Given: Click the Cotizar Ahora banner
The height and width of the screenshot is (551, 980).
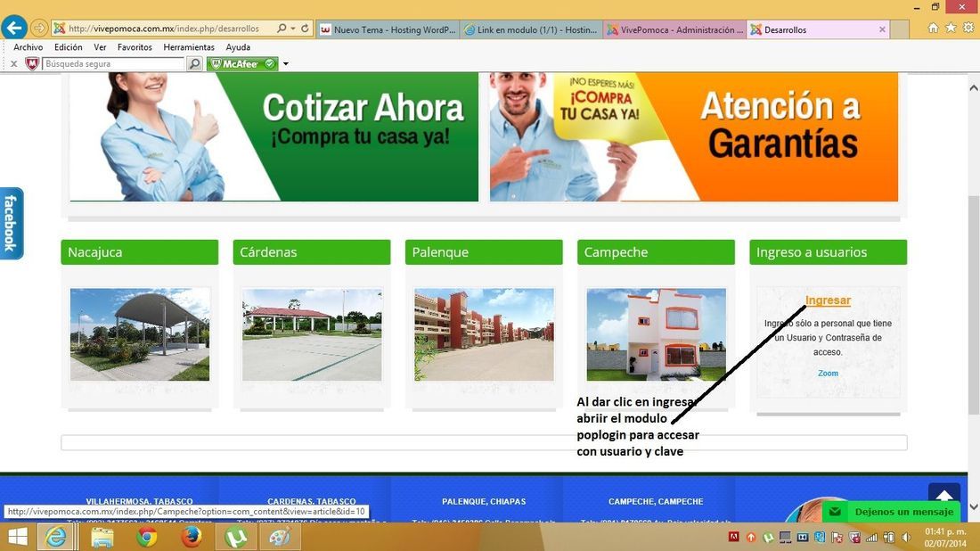Looking at the screenshot, I should tap(274, 137).
